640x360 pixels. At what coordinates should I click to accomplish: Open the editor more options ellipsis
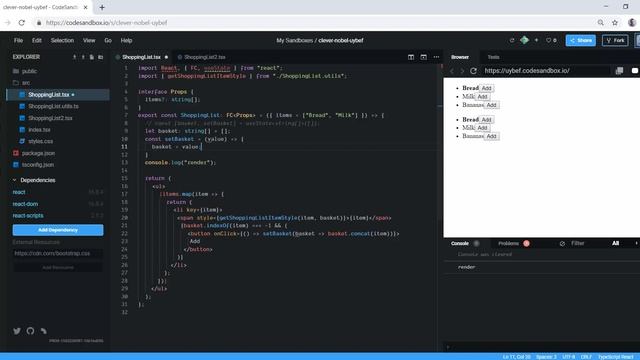(436, 57)
